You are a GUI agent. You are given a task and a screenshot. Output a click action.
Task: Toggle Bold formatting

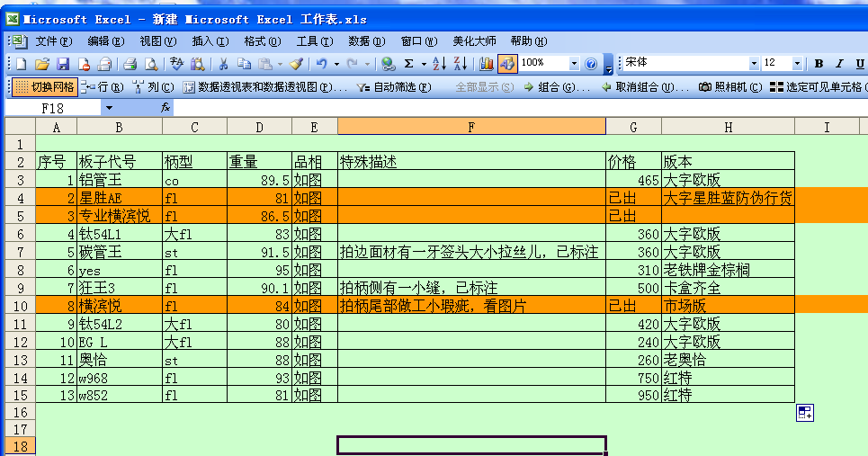[819, 64]
